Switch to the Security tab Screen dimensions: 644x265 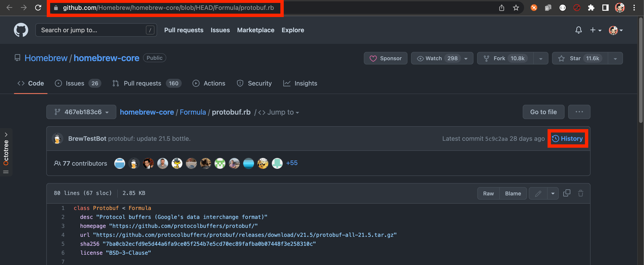254,83
